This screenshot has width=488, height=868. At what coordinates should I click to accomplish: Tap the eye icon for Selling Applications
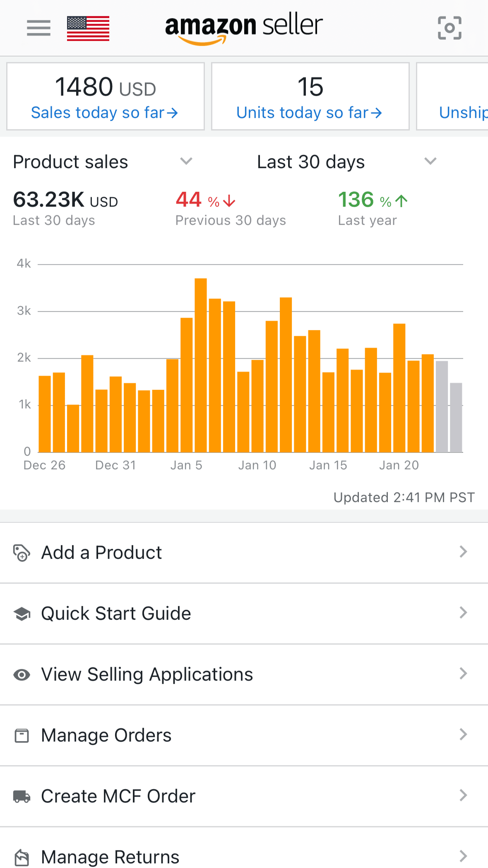pyautogui.click(x=22, y=675)
